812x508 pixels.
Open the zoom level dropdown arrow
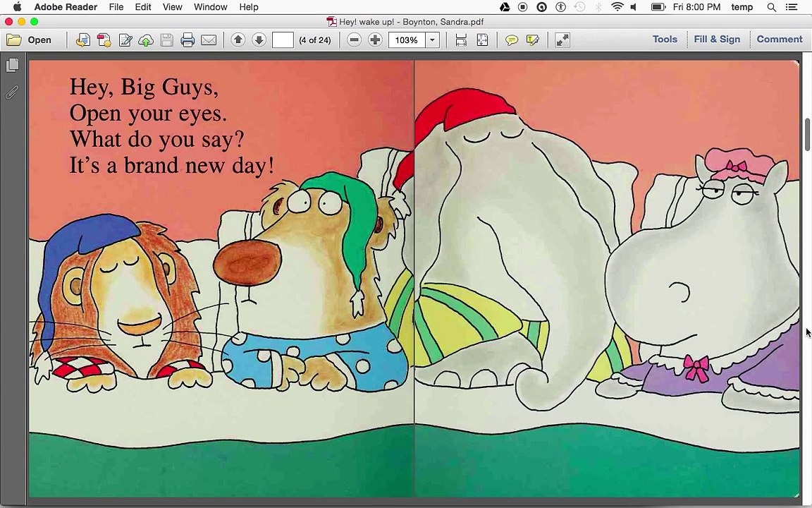tap(432, 40)
